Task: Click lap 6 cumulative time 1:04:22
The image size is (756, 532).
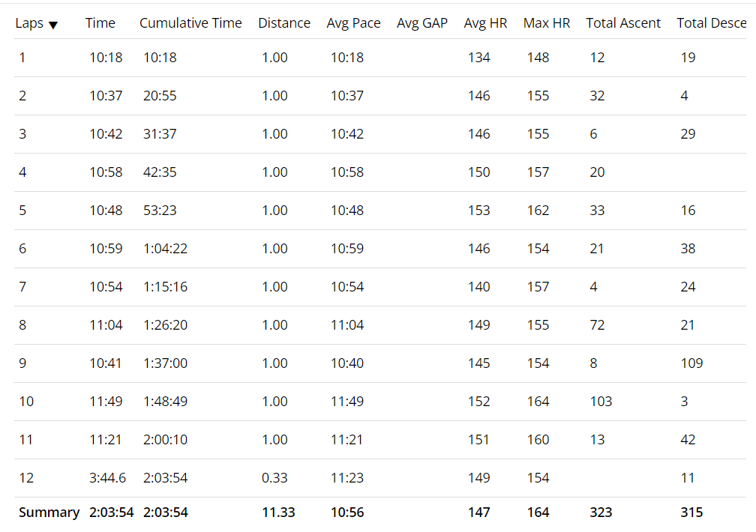Action: (x=165, y=249)
